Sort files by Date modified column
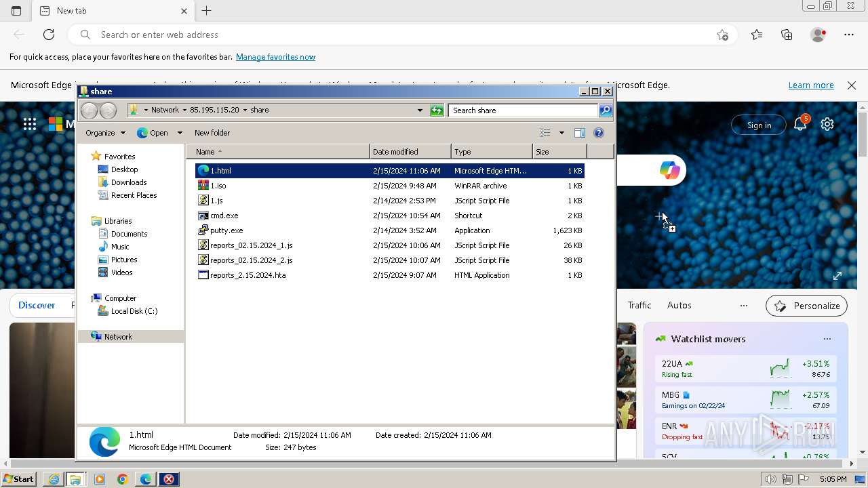Image resolution: width=868 pixels, height=488 pixels. point(410,152)
